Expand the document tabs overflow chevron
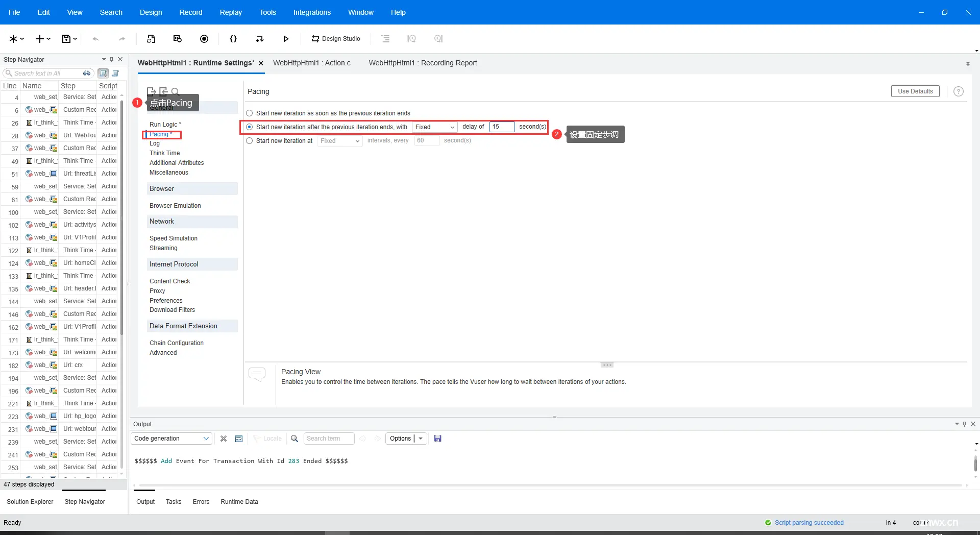980x535 pixels. pos(968,64)
